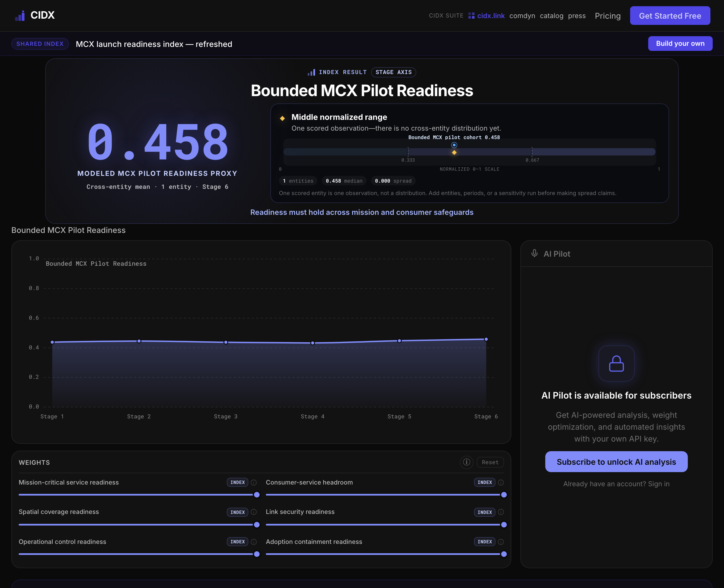Click the Weights info icon next to Reset
This screenshot has width=724, height=588.
click(x=466, y=462)
